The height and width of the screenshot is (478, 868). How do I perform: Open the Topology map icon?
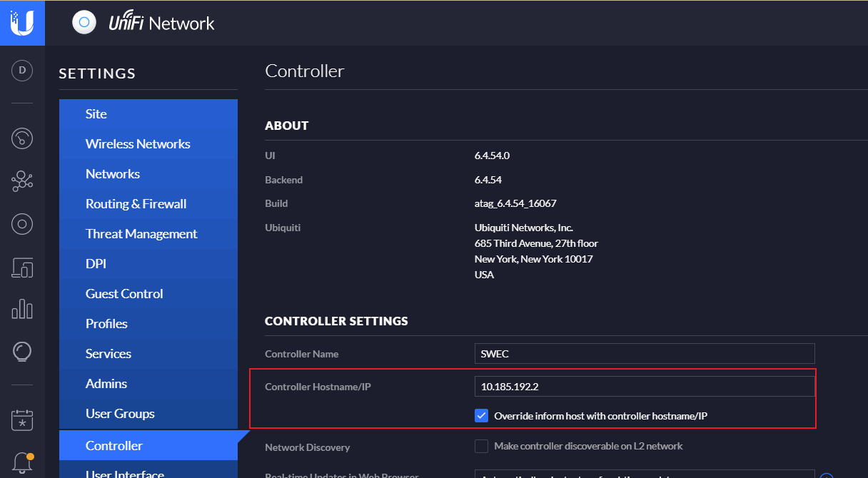coord(22,181)
